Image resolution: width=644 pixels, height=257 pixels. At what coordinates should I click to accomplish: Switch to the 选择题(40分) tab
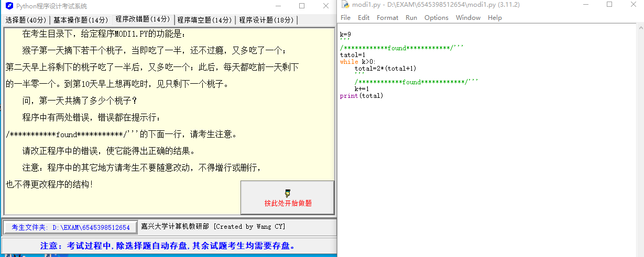click(26, 20)
